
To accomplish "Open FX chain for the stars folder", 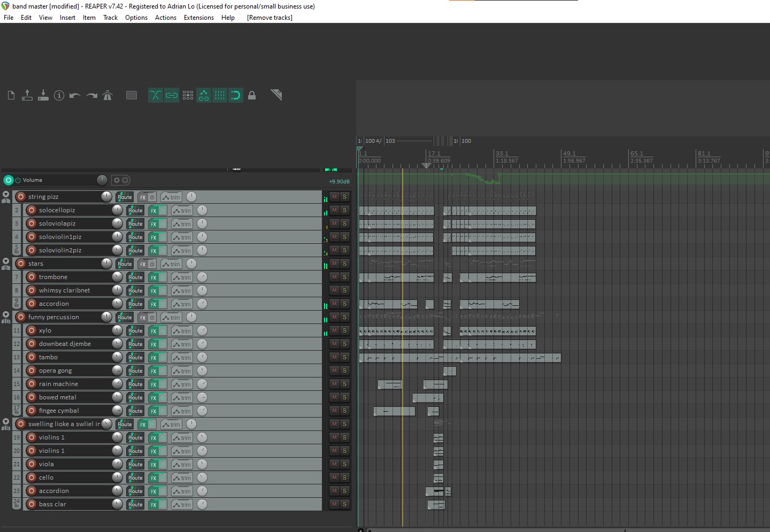I will (143, 264).
